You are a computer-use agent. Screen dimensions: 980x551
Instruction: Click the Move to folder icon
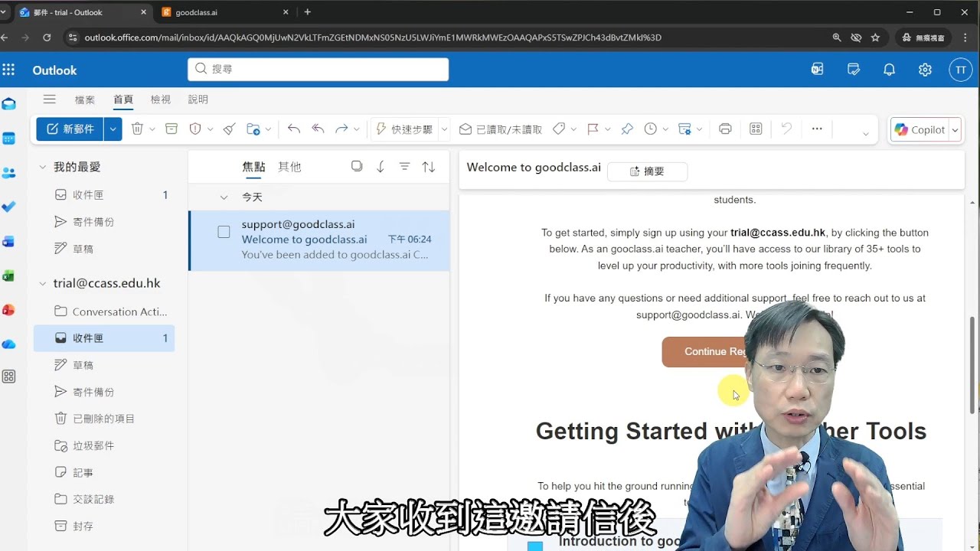point(253,129)
